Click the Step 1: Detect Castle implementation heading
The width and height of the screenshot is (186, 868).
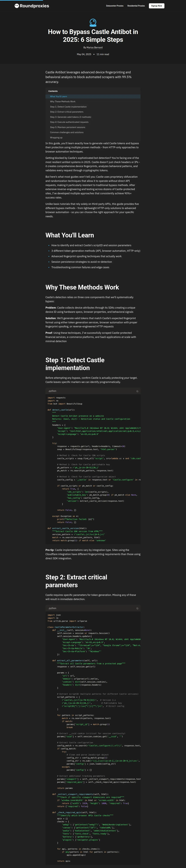point(75,364)
